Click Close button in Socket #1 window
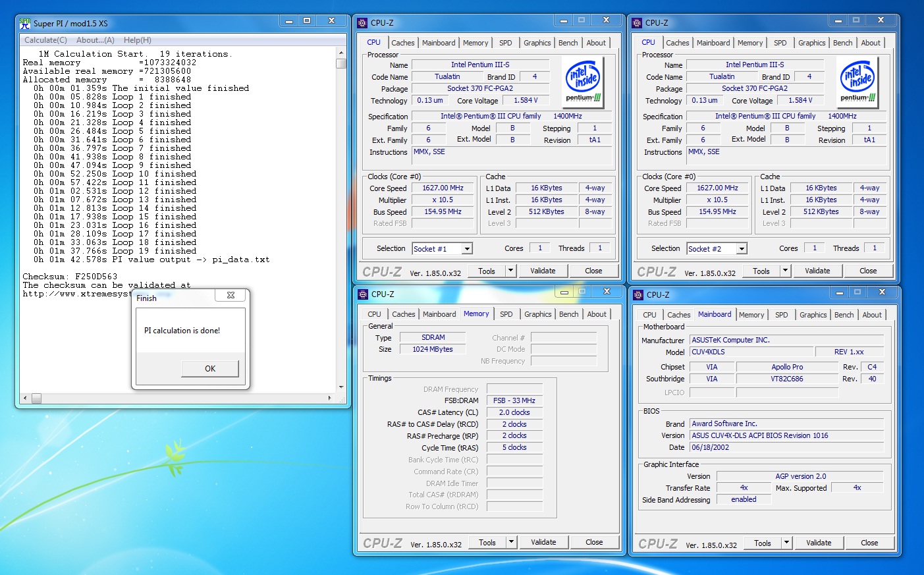 (x=593, y=271)
